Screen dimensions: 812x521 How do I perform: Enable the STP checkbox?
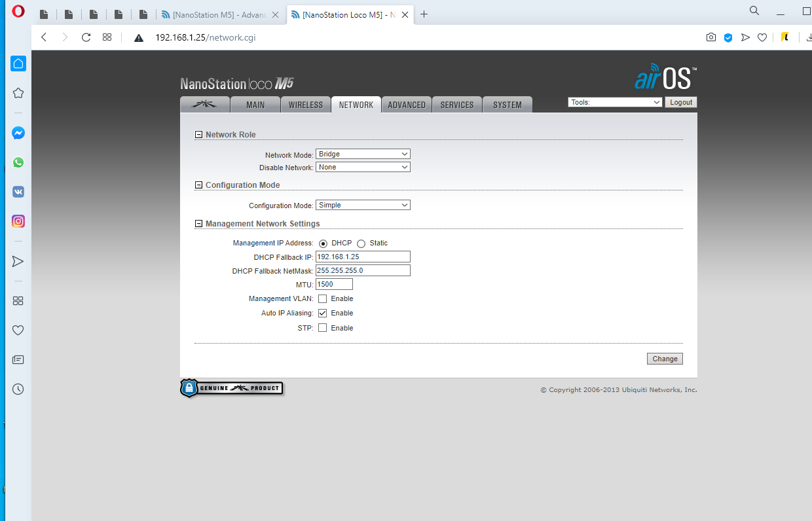323,328
